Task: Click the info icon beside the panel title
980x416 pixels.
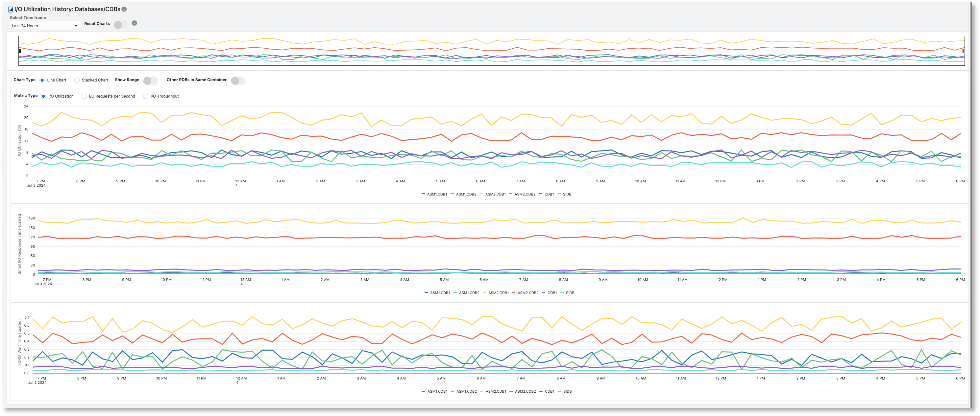Action: tap(124, 9)
